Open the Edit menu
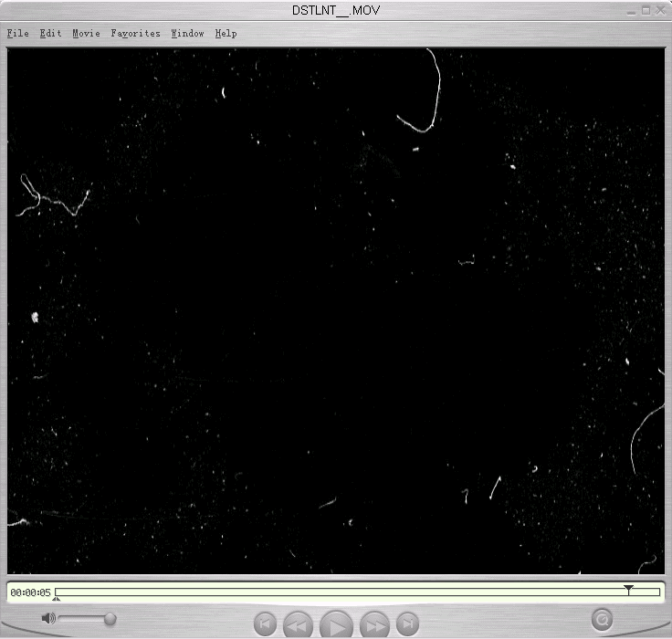The height and width of the screenshot is (639, 672). pyautogui.click(x=50, y=34)
